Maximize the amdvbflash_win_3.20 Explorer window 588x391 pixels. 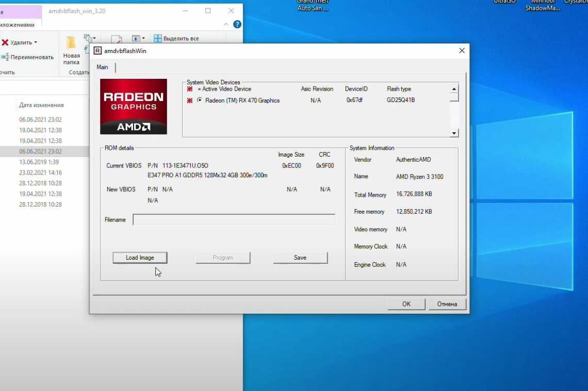click(x=208, y=11)
